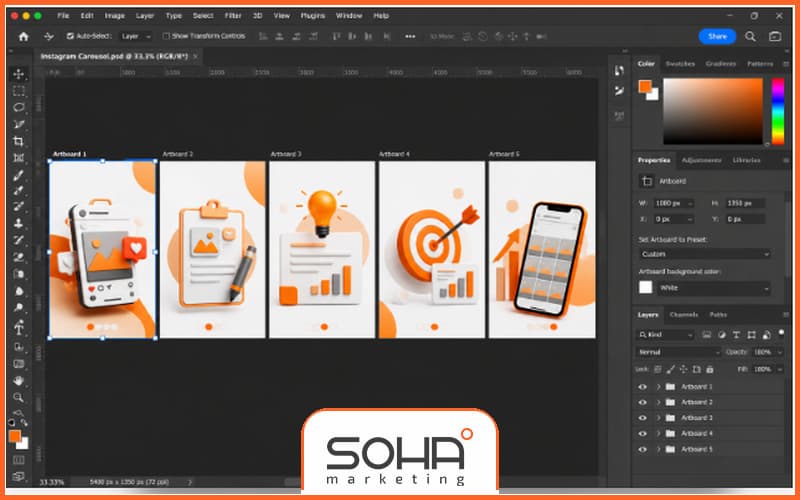Screen dimensions: 800x500
Task: Click the rainbow hue slider strip
Action: 778,111
